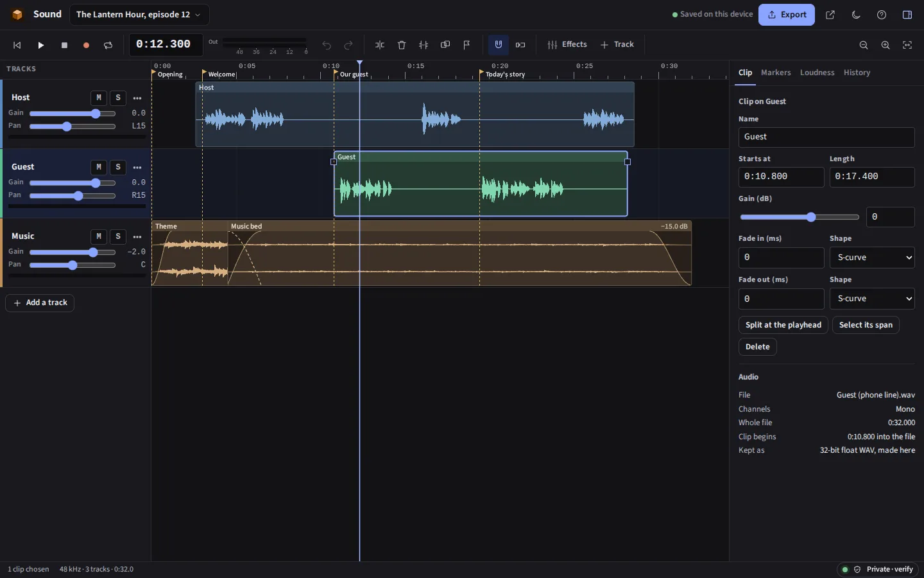
Task: Open the Effects panel from the toolbar
Action: [567, 45]
